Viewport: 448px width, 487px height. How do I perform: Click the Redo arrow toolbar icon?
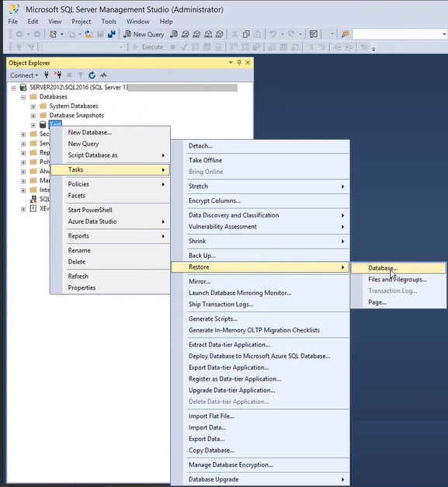tap(291, 34)
